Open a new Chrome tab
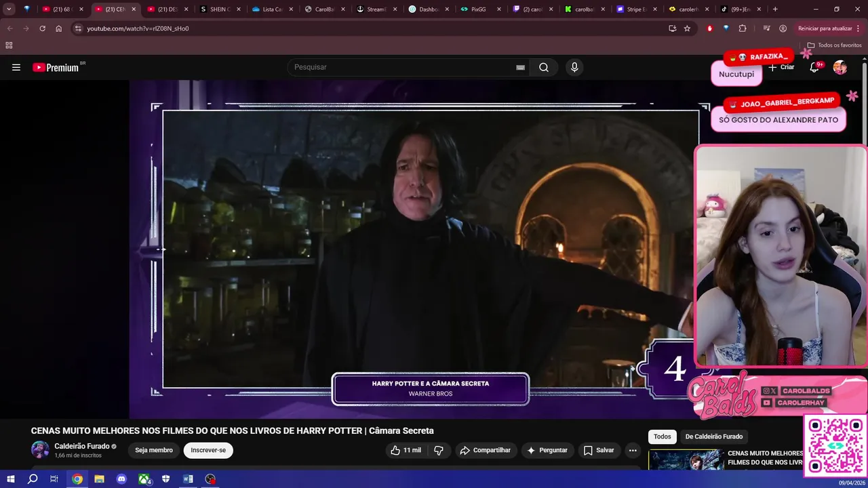Viewport: 868px width, 488px height. [775, 9]
